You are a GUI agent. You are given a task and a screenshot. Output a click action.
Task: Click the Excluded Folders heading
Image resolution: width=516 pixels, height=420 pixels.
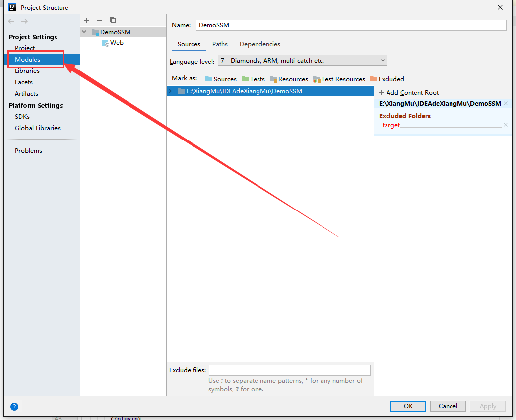[405, 116]
